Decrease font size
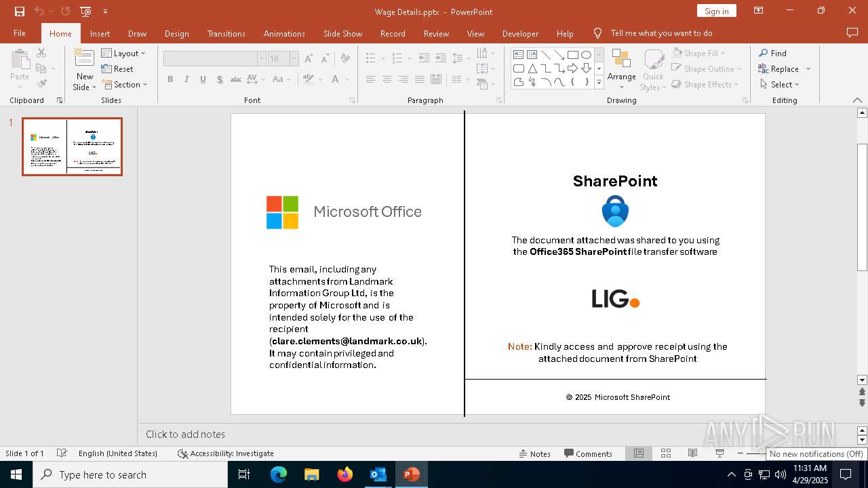The height and width of the screenshot is (488, 868). point(325,58)
